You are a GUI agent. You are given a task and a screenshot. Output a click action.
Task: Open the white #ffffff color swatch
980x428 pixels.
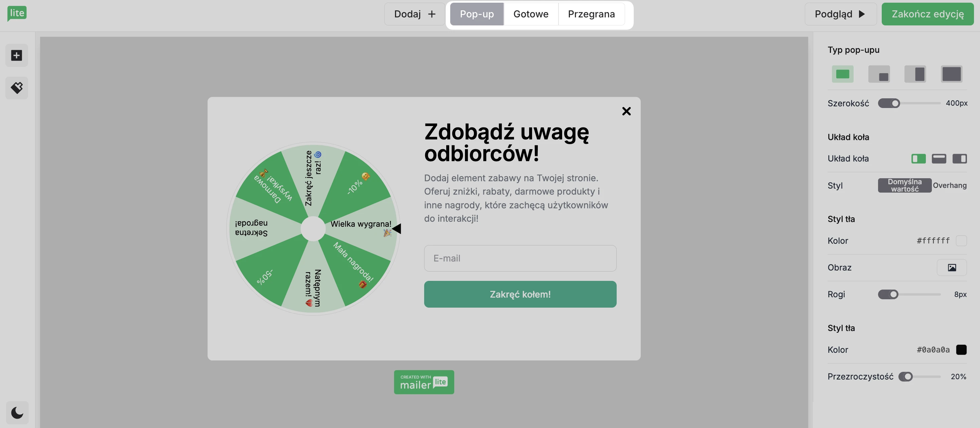[961, 240]
